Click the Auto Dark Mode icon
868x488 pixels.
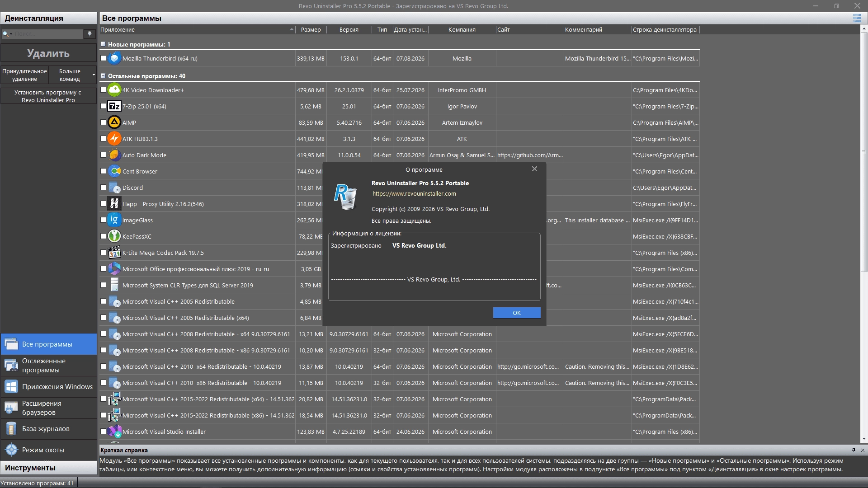tap(114, 155)
